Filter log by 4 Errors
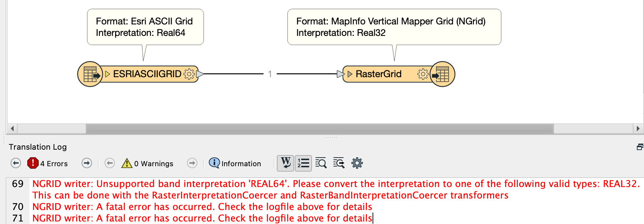The image size is (644, 224). point(48,163)
